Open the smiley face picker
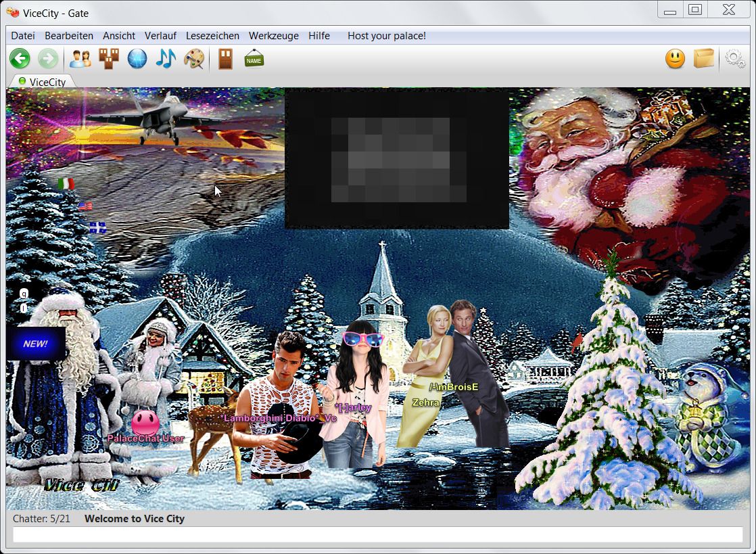The height and width of the screenshot is (554, 756). (675, 59)
